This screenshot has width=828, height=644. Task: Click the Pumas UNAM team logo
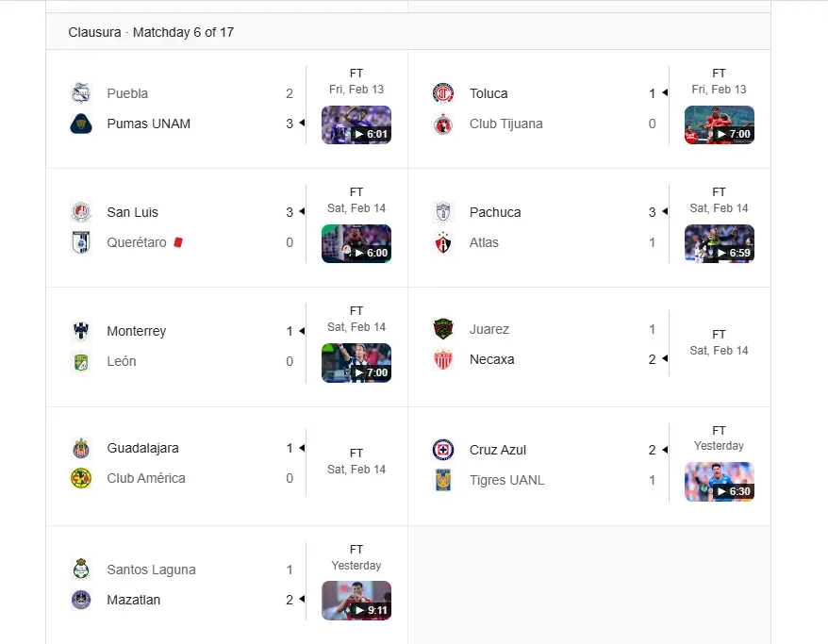80,124
